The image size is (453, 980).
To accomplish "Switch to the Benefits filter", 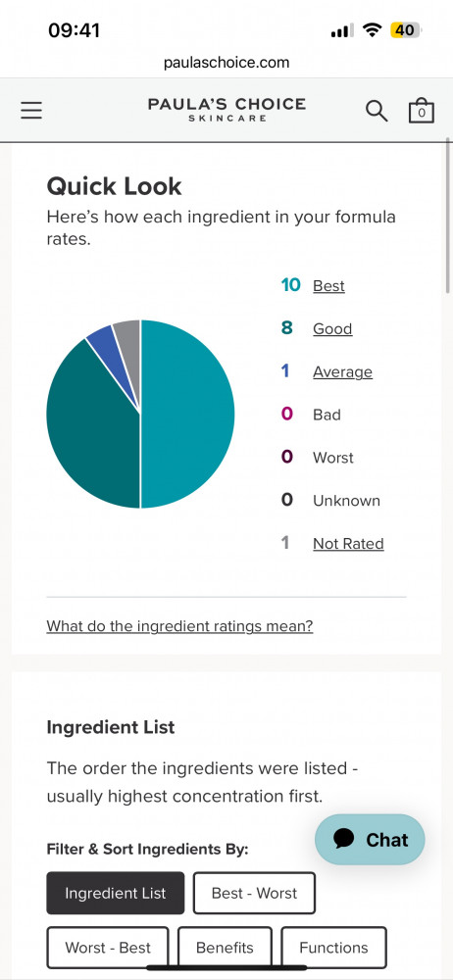I will coord(225,948).
